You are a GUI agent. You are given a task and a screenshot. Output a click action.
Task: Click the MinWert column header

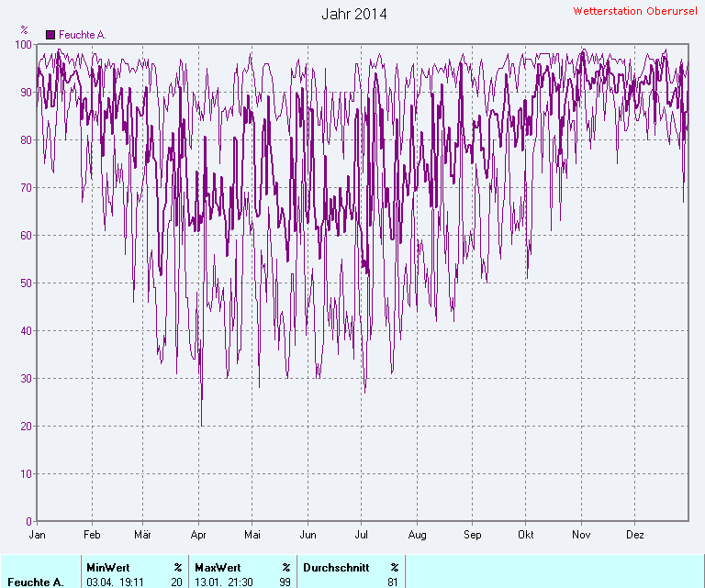click(108, 567)
